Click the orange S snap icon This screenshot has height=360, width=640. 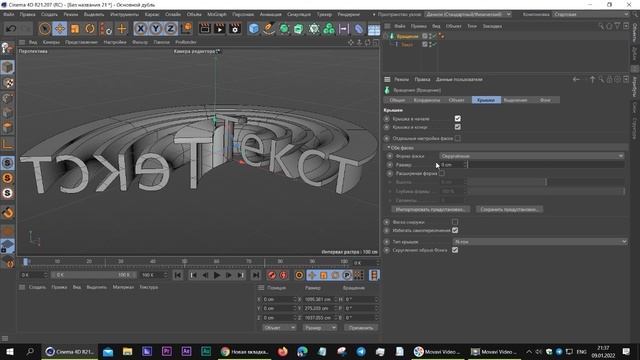click(7, 178)
